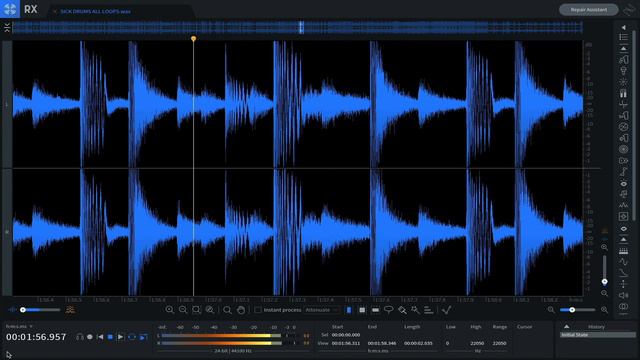Toggle loop playback
The width and height of the screenshot is (640, 360).
(x=131, y=337)
